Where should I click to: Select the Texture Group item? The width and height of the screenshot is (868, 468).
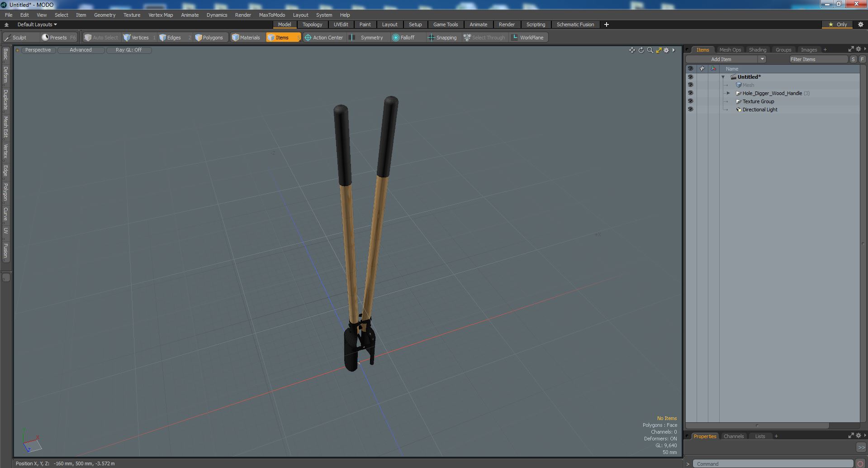pos(758,101)
